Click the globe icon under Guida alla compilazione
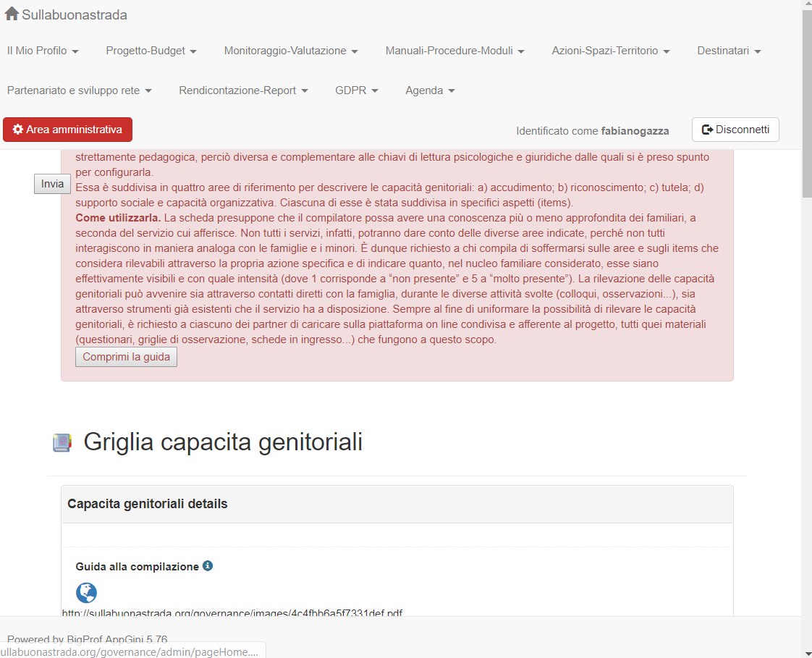 click(86, 593)
